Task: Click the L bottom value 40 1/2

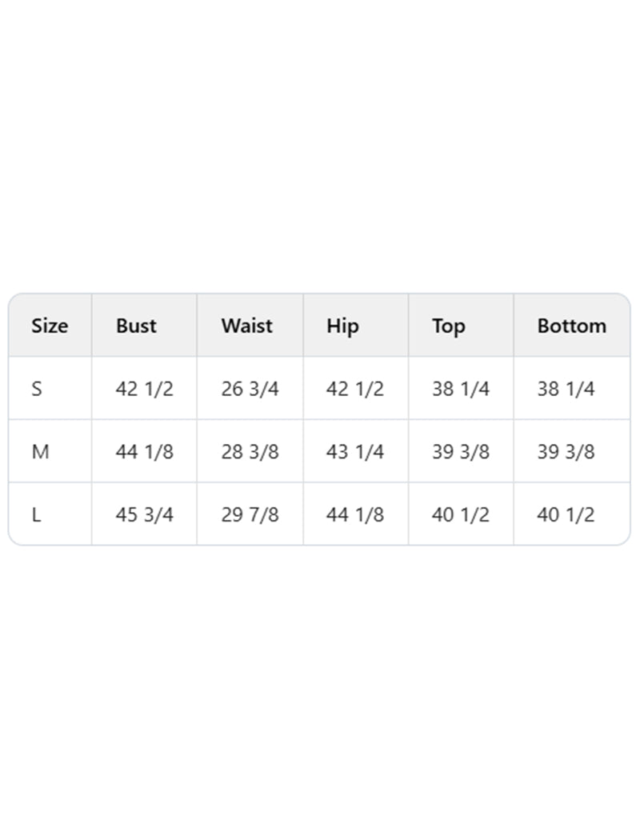Action: point(566,515)
